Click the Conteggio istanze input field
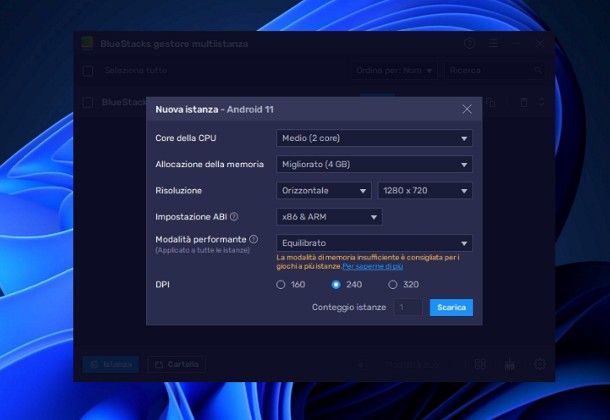This screenshot has width=610, height=420. [x=408, y=308]
